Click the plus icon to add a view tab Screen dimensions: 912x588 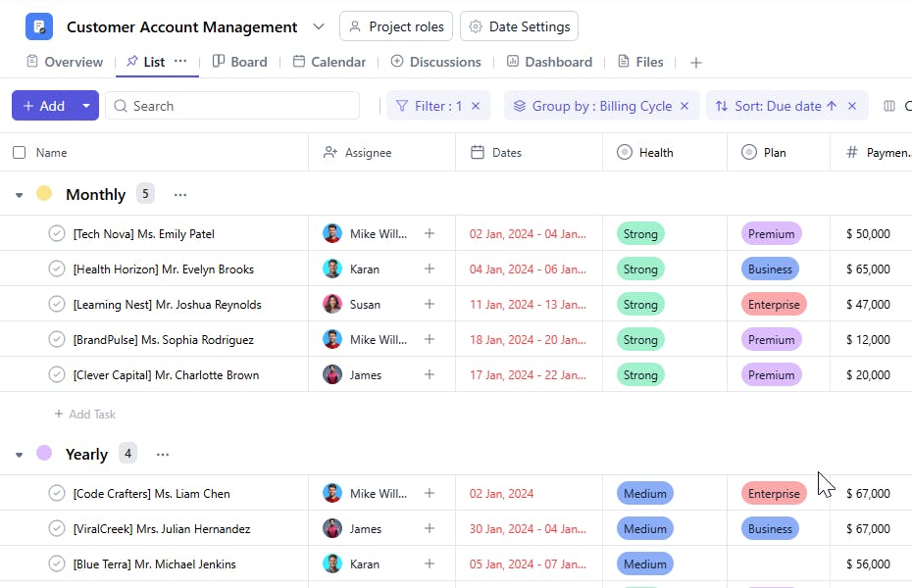tap(696, 63)
